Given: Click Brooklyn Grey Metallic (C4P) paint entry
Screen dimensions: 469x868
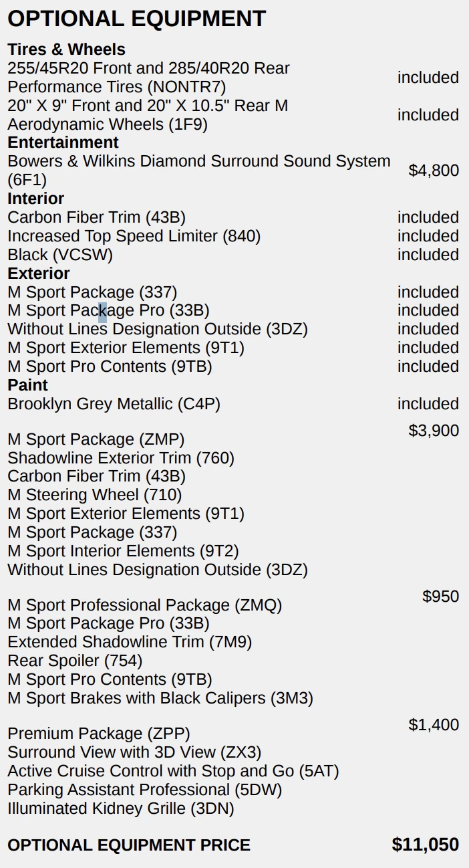Looking at the screenshot, I should click(114, 404).
